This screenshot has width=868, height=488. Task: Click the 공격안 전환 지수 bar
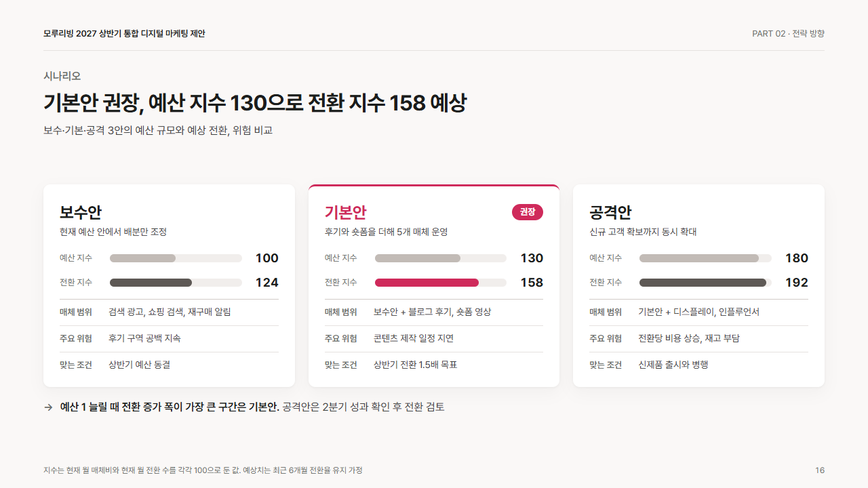click(x=705, y=283)
